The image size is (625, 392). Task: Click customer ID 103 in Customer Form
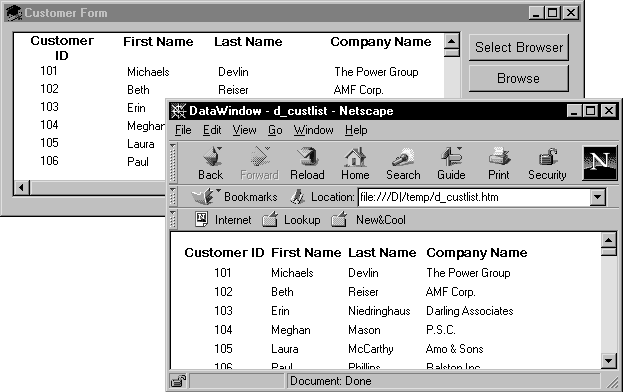coord(49,107)
